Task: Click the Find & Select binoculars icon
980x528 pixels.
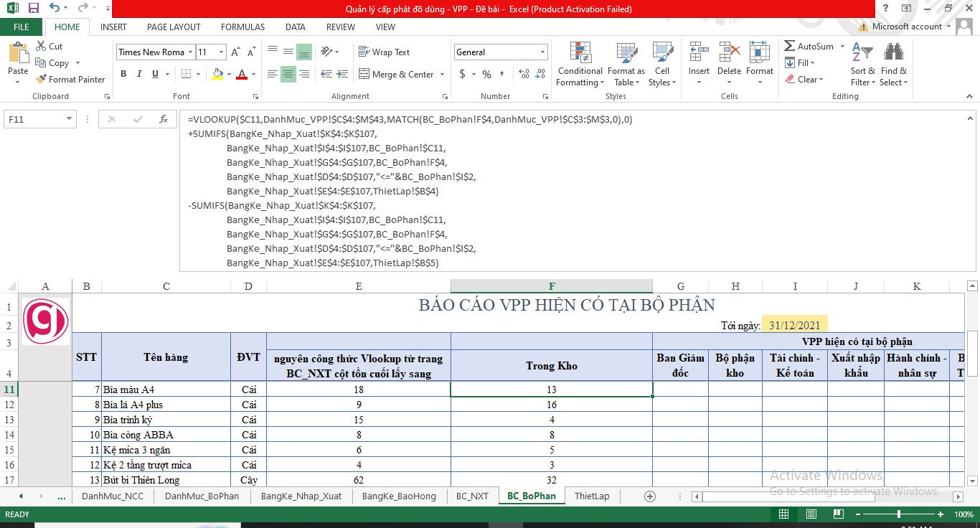Action: point(893,65)
